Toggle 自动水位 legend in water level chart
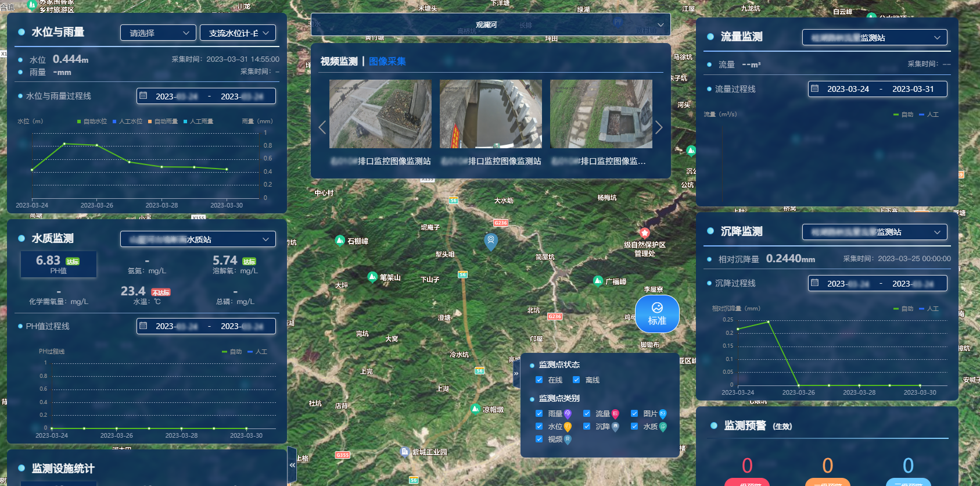 [x=92, y=121]
